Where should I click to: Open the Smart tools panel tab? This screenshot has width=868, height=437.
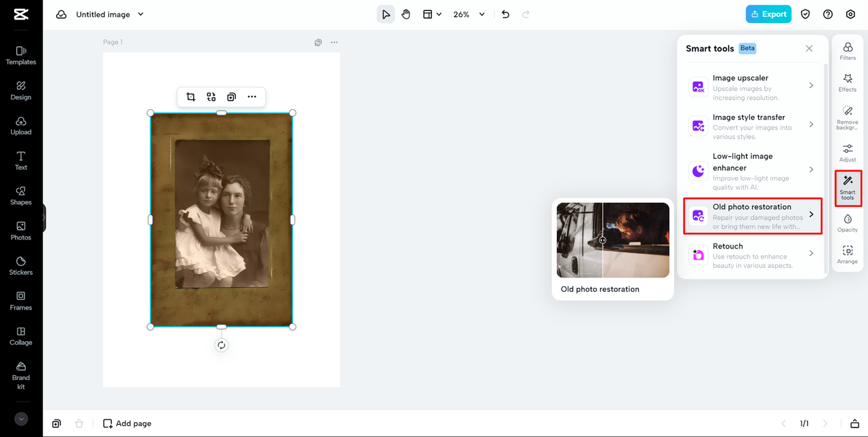coord(848,188)
